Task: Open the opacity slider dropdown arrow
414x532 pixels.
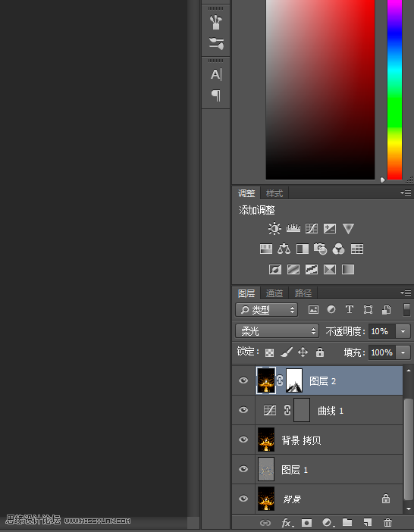Action: [x=403, y=331]
